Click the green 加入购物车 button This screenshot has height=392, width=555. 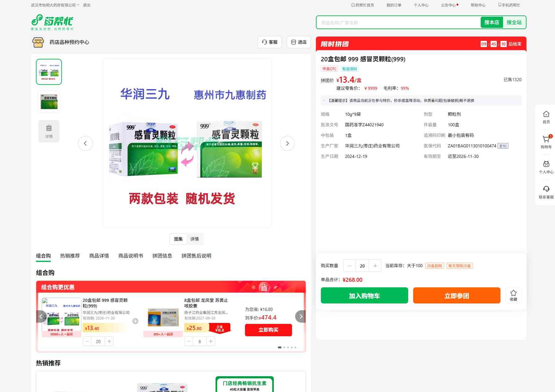coord(364,295)
